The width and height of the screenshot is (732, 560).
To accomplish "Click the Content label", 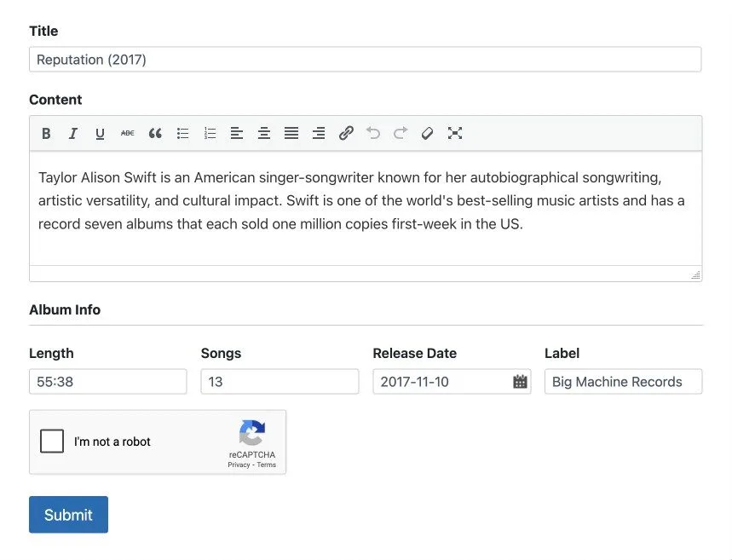I will 55,100.
